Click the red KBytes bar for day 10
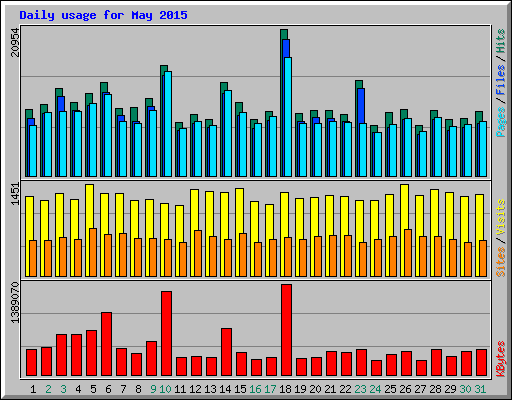512x400 pixels. tap(166, 334)
